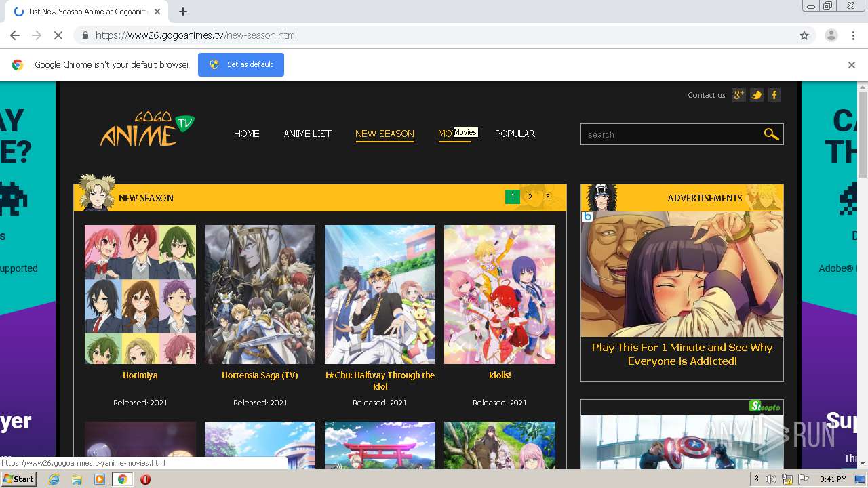The height and width of the screenshot is (488, 868).
Task: Open the I★Chu poster thumbnail
Action: coord(380,295)
